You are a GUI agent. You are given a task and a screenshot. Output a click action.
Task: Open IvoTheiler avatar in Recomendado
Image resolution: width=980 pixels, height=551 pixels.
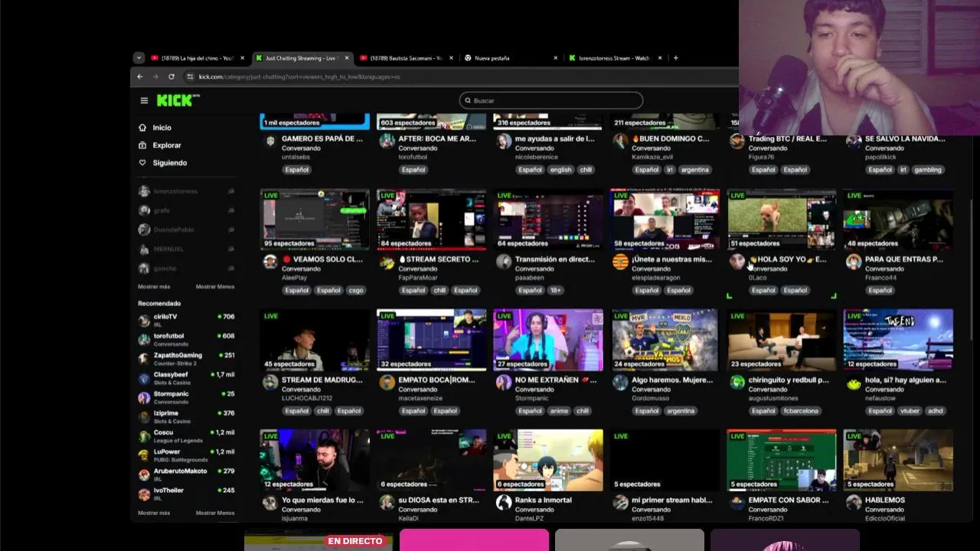point(144,494)
